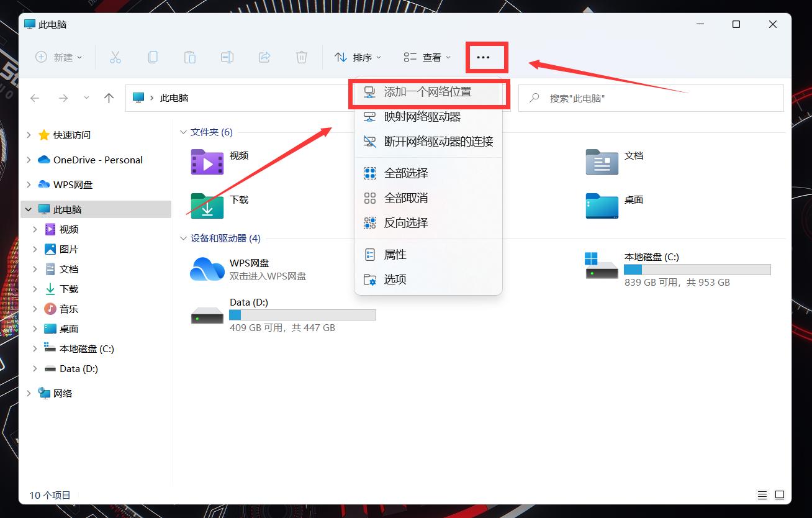
Task: Collapse the 设备和驱动器 (4) section
Action: [x=184, y=238]
